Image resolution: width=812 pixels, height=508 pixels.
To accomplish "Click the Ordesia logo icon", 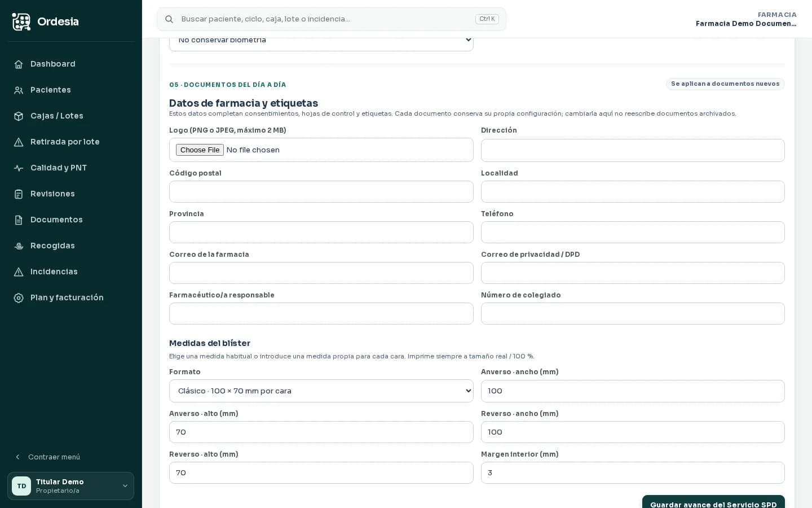I will [x=21, y=21].
